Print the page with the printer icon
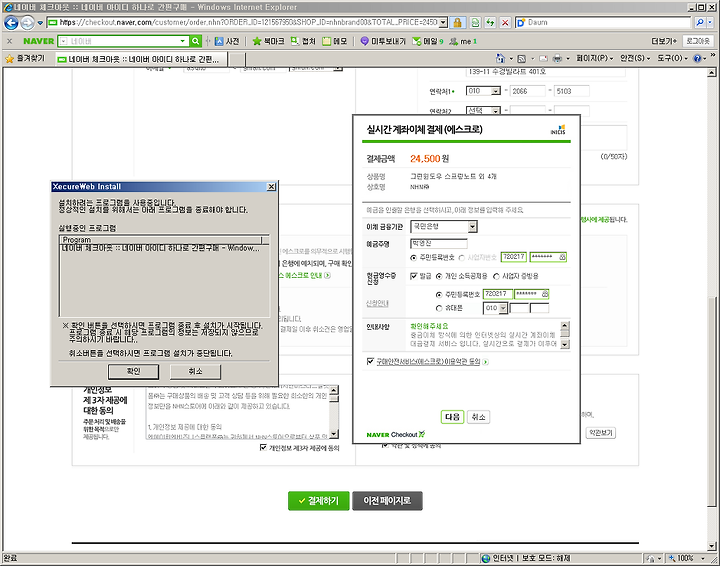 [x=557, y=58]
